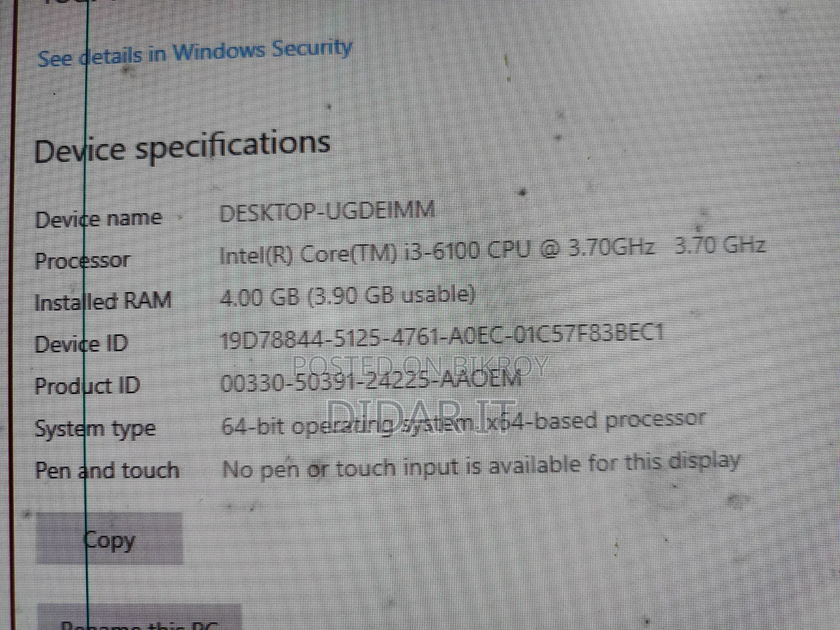Select the Device name label
840x630 pixels.
(98, 218)
